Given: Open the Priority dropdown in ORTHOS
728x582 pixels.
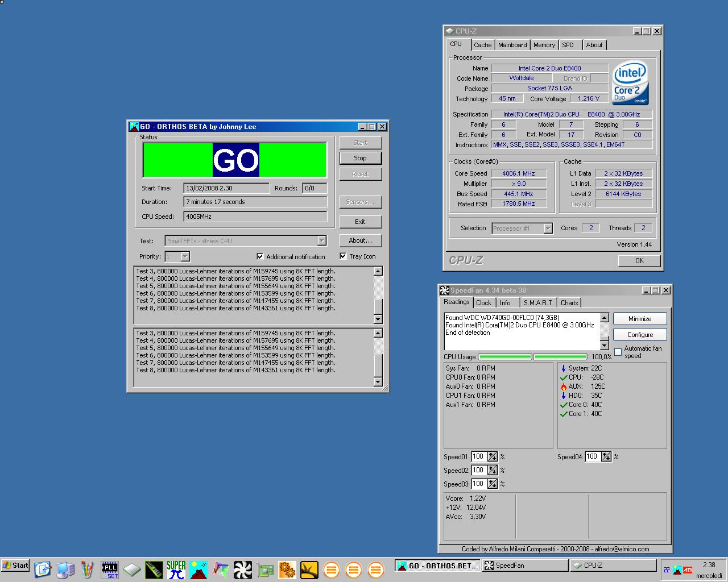Looking at the screenshot, I should pos(185,257).
